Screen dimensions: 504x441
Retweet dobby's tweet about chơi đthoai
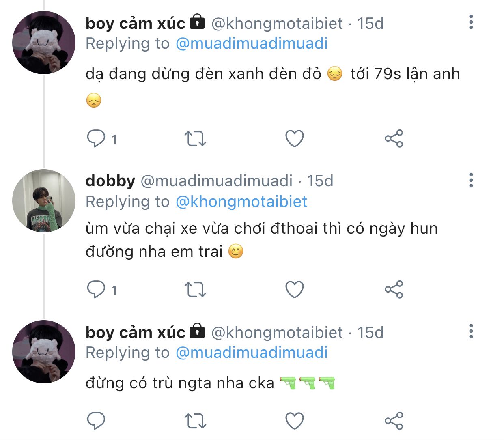point(195,290)
